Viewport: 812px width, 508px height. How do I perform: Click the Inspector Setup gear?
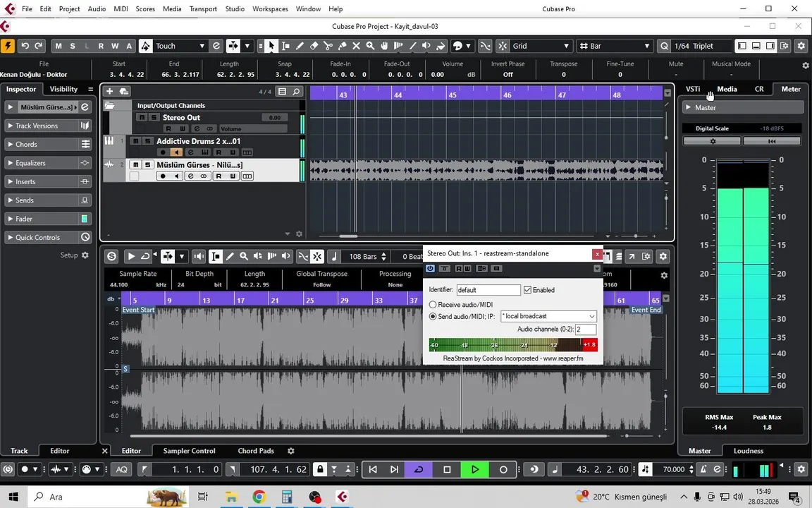[x=85, y=255]
